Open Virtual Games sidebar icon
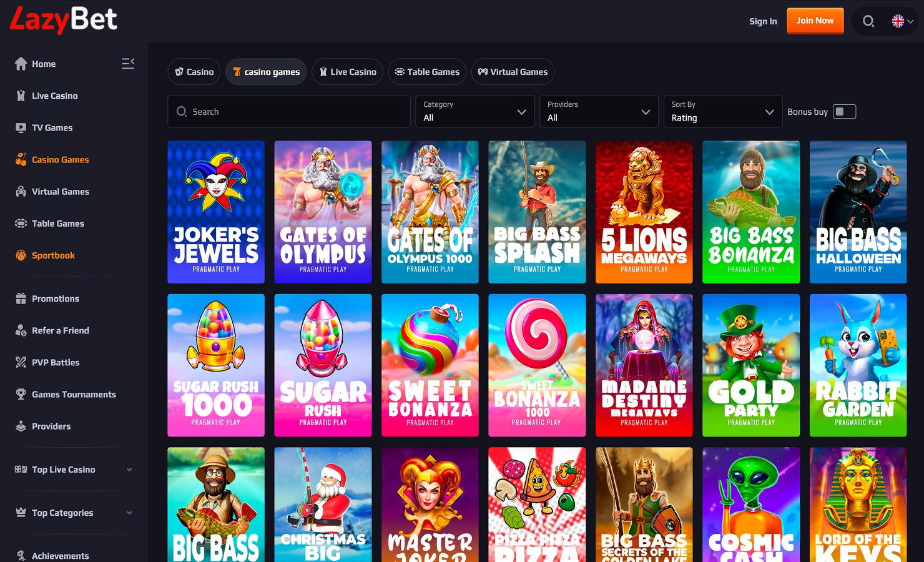Viewport: 924px width, 562px height. point(21,191)
